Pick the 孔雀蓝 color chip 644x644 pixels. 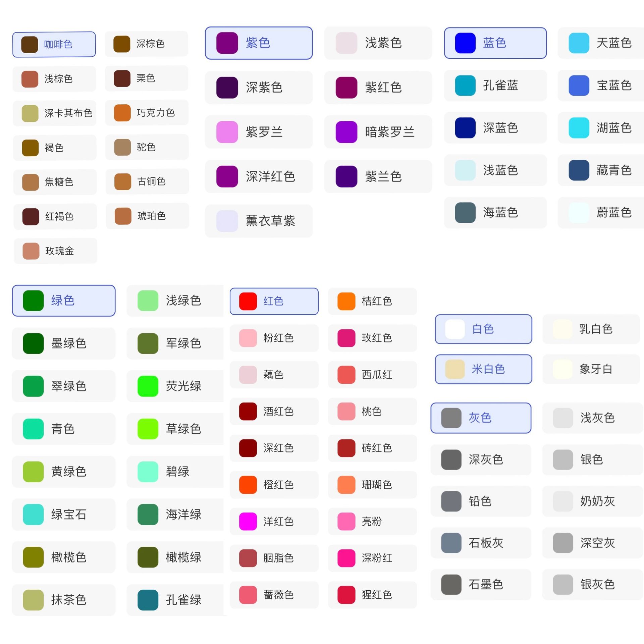[x=495, y=86]
